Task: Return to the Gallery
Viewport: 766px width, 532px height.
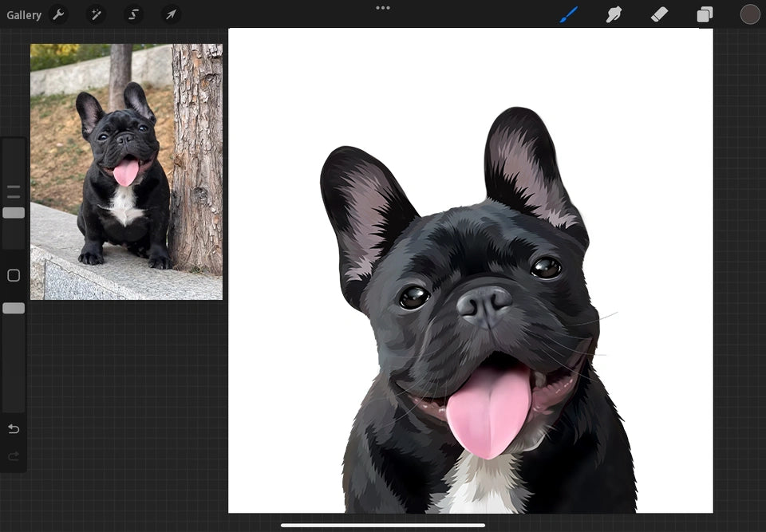Action: point(24,15)
